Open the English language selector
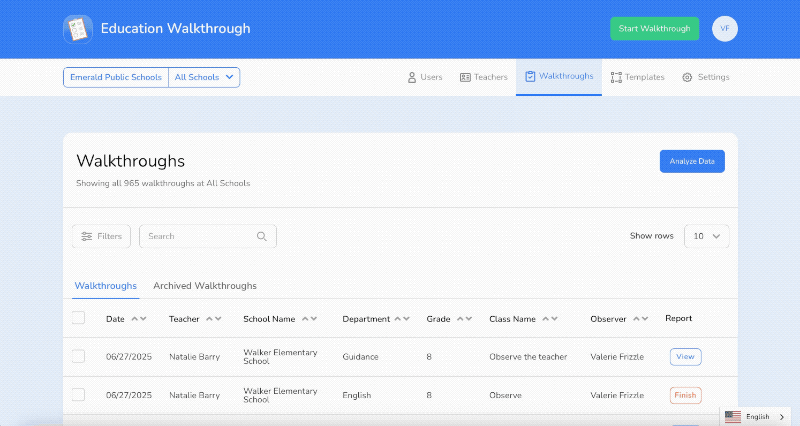This screenshot has height=426, width=800. (x=756, y=416)
